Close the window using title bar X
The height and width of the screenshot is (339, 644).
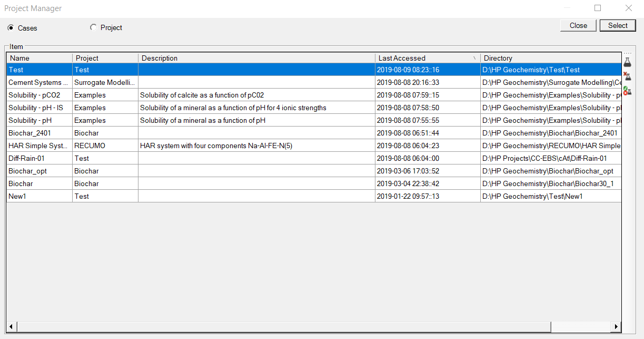point(628,8)
